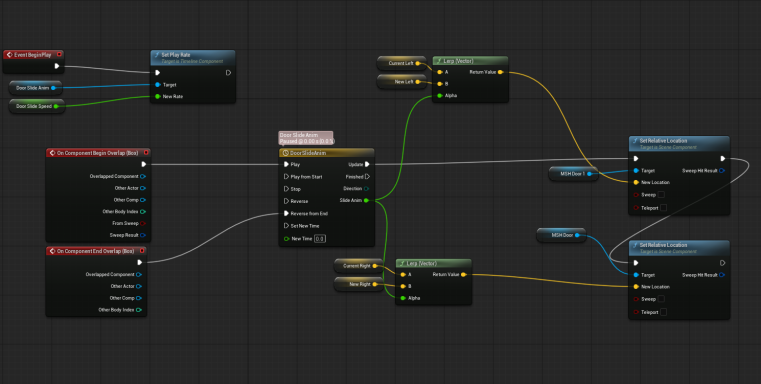Viewport: 761px width, 384px height.
Task: Click the Current Right variable's output pin
Action: [x=375, y=266]
